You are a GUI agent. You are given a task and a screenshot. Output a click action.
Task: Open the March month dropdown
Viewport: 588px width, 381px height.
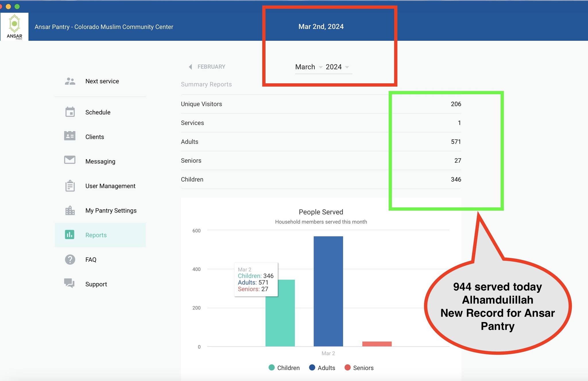tap(309, 67)
